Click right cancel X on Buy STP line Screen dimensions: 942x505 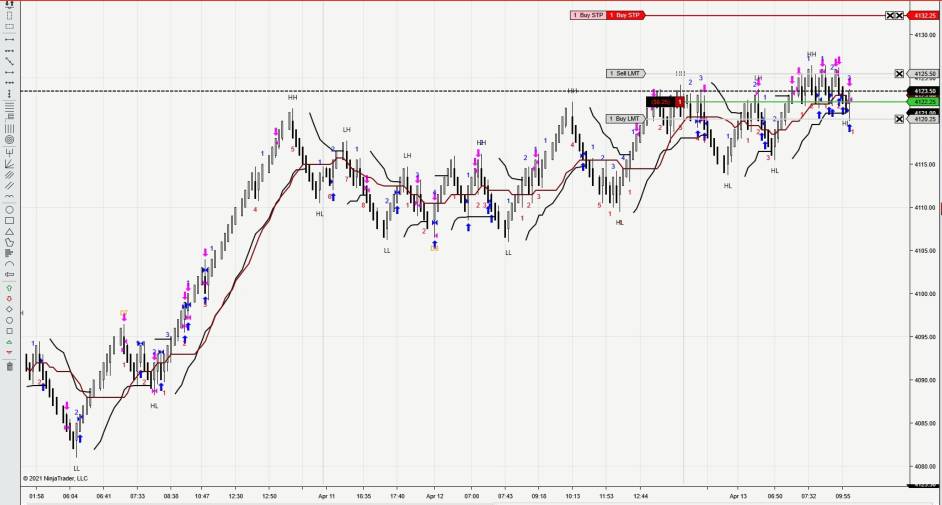[x=899, y=15]
